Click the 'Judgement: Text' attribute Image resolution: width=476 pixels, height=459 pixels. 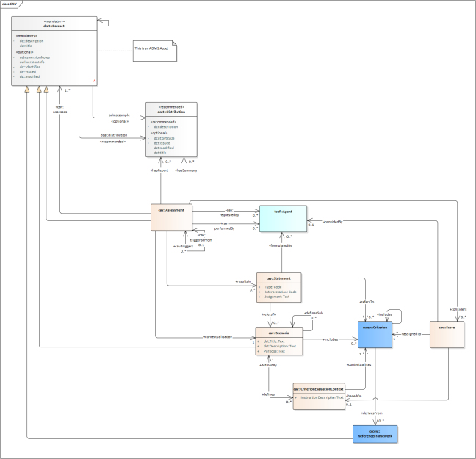(x=277, y=297)
